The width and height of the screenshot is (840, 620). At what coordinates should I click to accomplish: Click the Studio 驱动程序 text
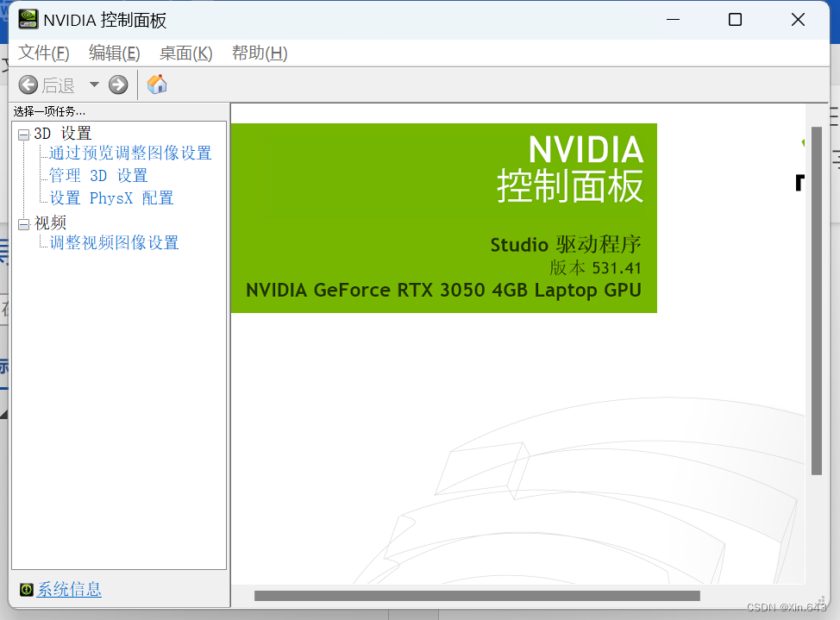[x=566, y=244]
